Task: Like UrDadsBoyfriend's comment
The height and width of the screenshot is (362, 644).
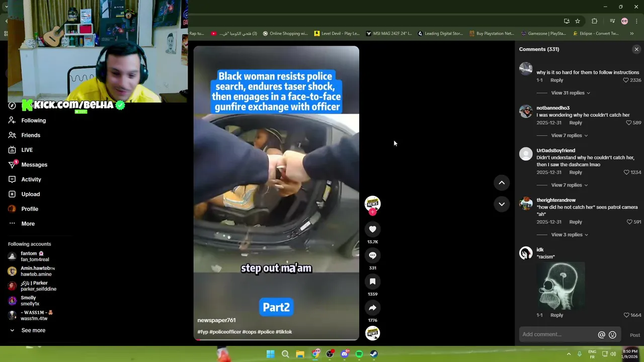Action: coord(626,172)
